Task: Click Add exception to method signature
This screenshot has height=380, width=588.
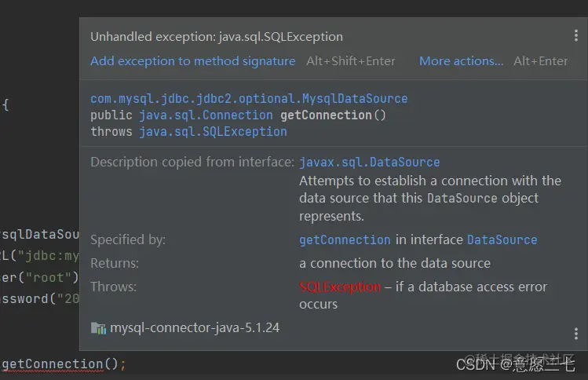Action: [x=193, y=60]
